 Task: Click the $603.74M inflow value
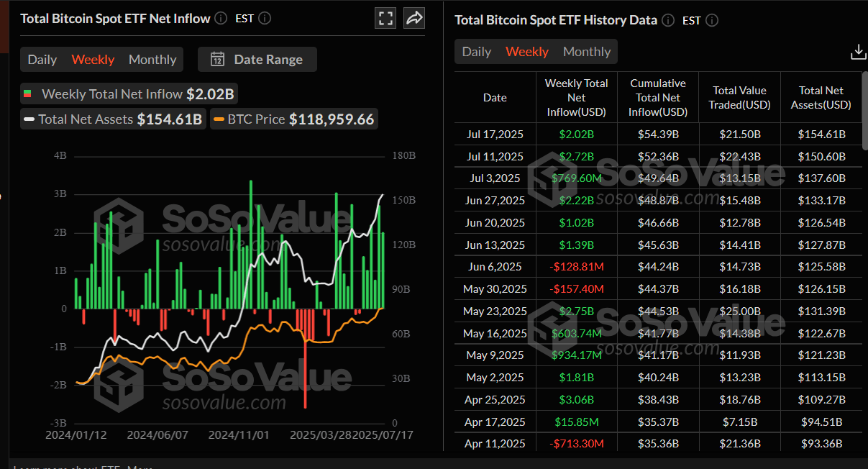point(576,334)
